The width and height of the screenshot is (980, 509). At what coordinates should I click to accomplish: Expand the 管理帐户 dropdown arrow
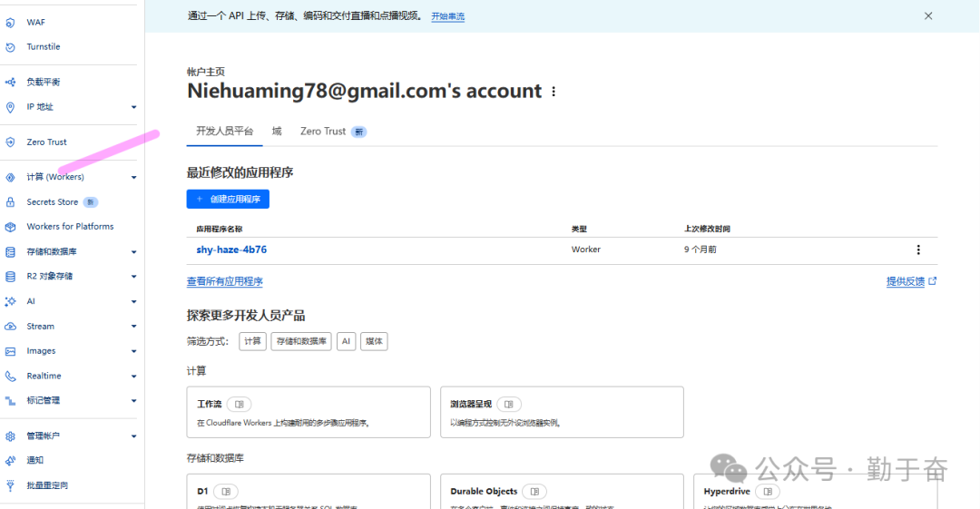pyautogui.click(x=133, y=436)
